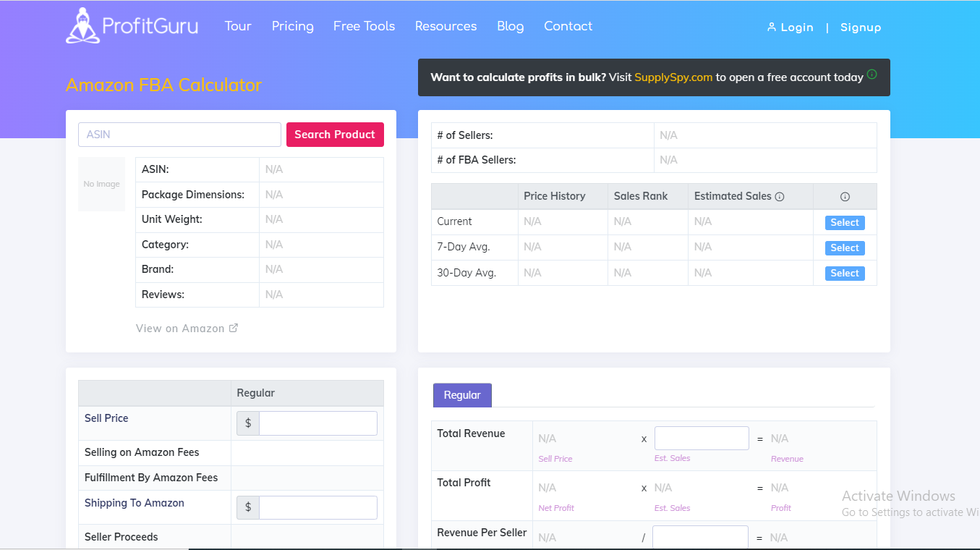Select the 30-Day Avg. row values
This screenshot has width=980, height=550.
(x=845, y=274)
